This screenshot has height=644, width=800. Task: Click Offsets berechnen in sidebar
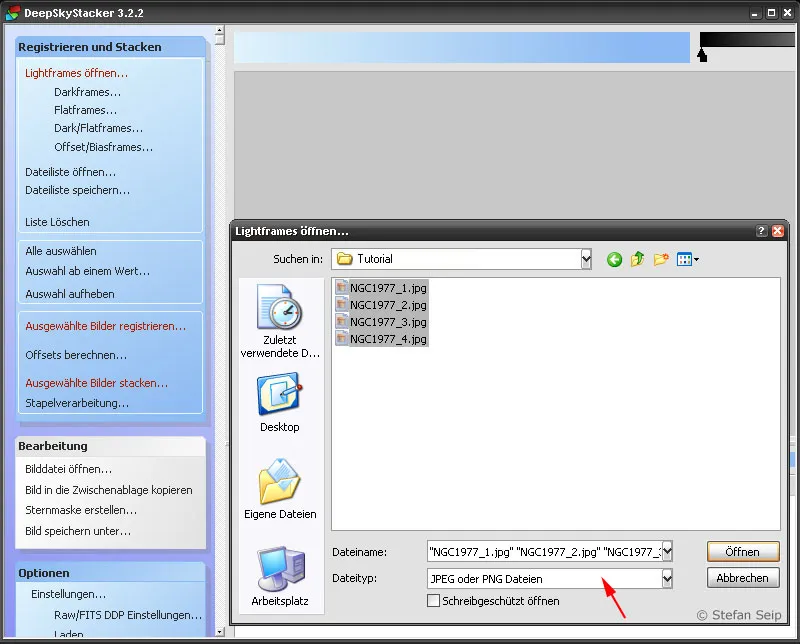tap(76, 355)
